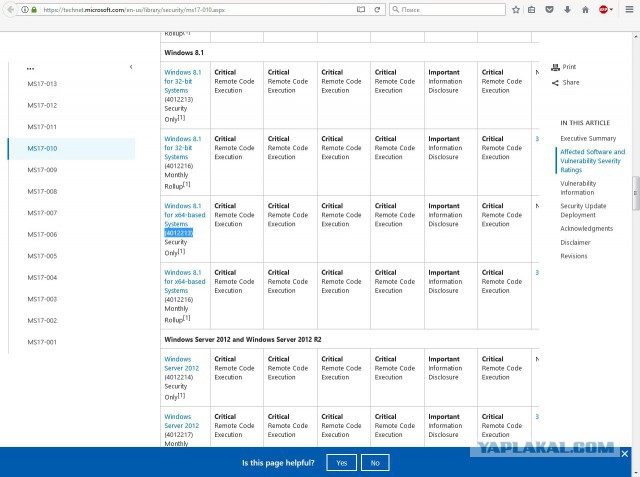Expand the ellipsis parent item in the left navigation
640x477 pixels.
(30, 69)
